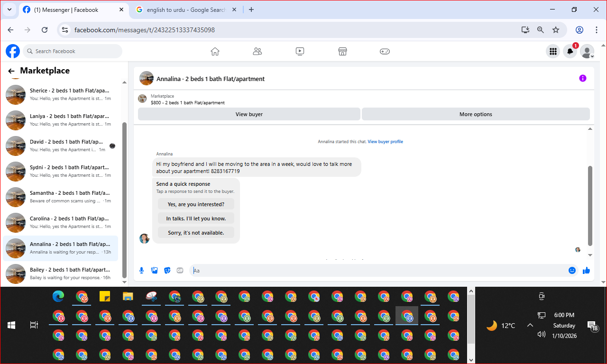Open the 12°C weather widget
Screen dimensions: 607x364
tap(501, 326)
